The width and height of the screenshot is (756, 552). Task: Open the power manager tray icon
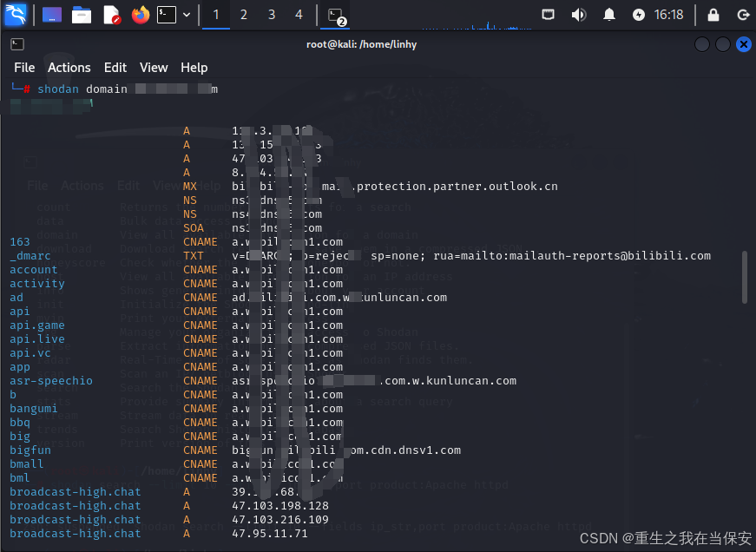[x=639, y=15]
